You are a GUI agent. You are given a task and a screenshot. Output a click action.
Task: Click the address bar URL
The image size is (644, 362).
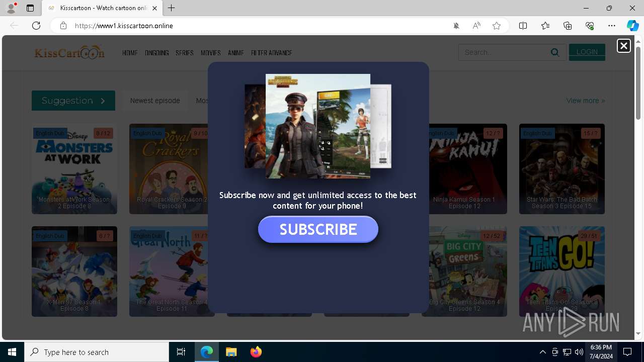(124, 26)
